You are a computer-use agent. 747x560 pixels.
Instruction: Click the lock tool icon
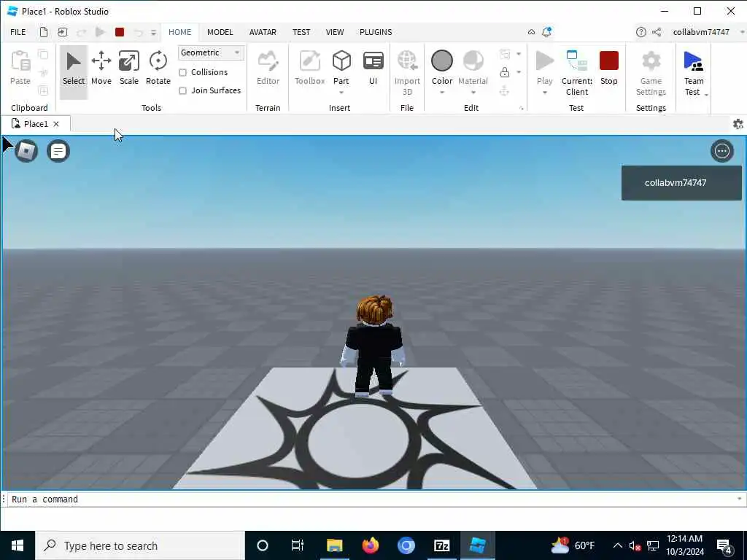505,72
